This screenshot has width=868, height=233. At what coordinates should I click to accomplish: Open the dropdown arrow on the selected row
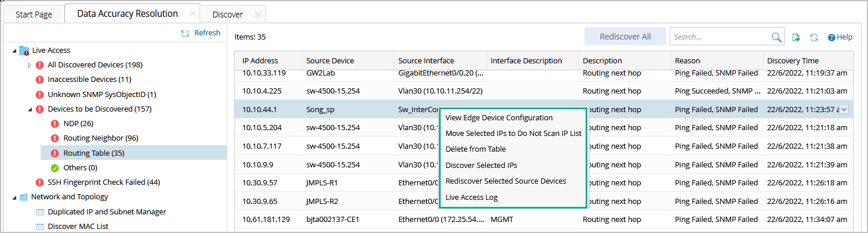(844, 109)
